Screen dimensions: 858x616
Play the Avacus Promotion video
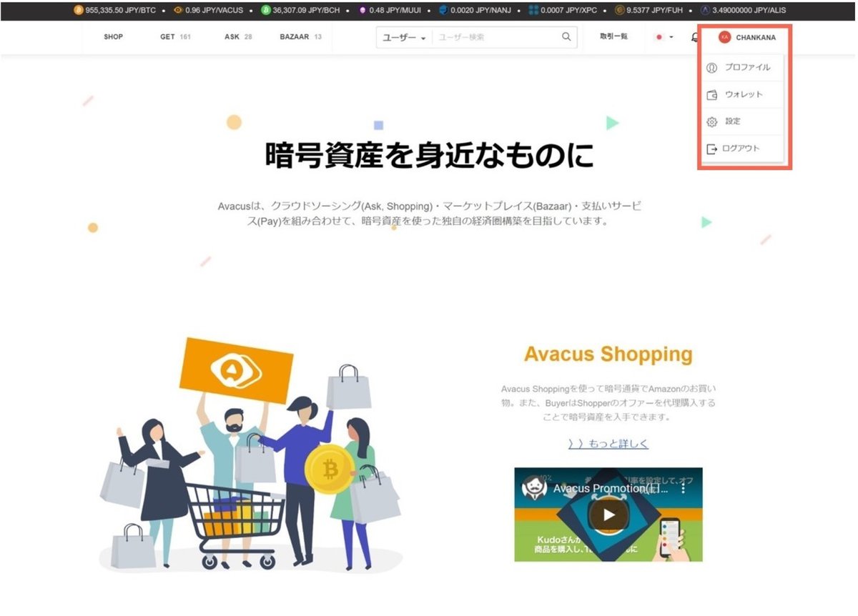[608, 514]
